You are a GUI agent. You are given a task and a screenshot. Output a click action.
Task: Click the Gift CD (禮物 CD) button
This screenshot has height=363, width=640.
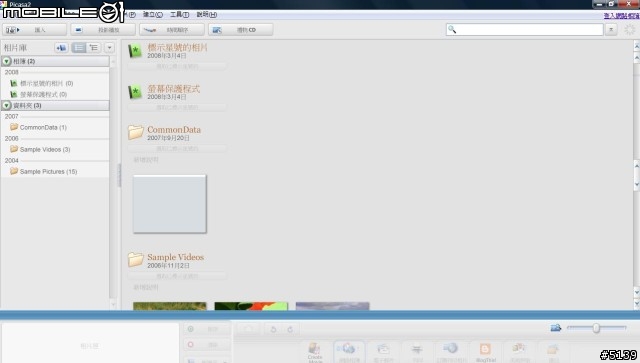[x=240, y=30]
